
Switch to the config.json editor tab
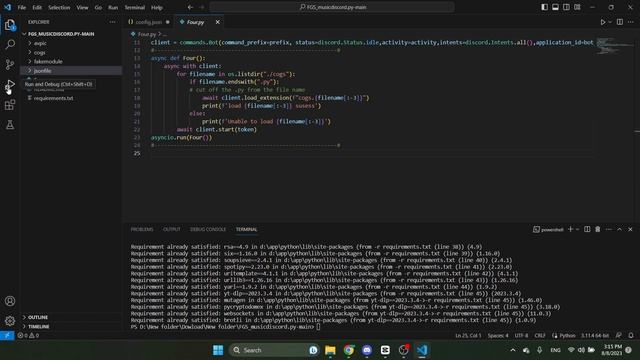tap(149, 22)
